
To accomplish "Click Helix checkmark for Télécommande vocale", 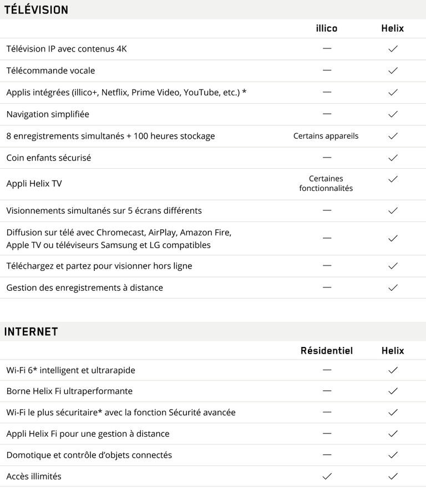I will (393, 70).
